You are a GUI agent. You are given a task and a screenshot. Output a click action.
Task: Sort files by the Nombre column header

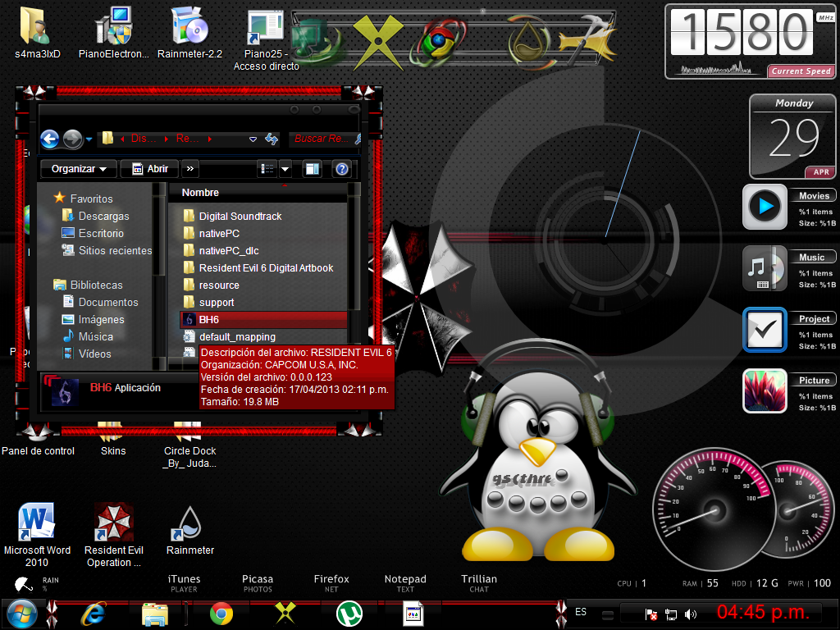(x=200, y=192)
